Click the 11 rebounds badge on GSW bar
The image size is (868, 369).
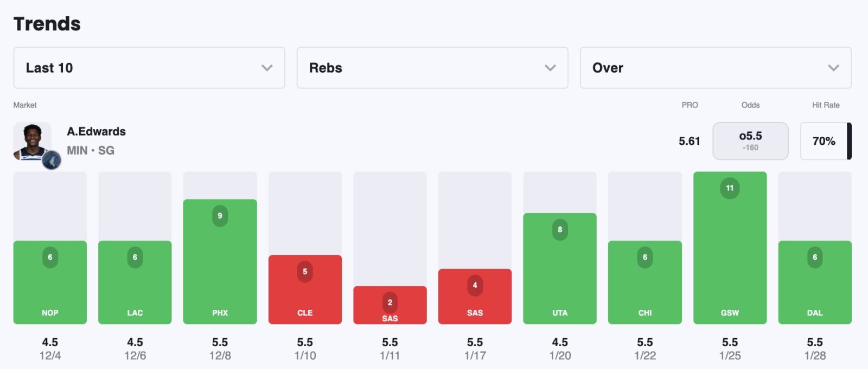730,188
